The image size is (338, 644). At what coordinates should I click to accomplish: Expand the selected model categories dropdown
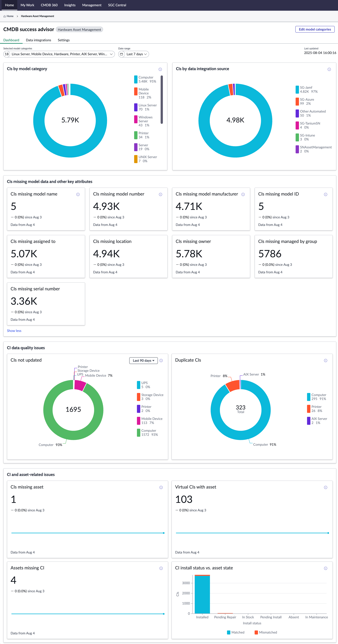pyautogui.click(x=59, y=54)
